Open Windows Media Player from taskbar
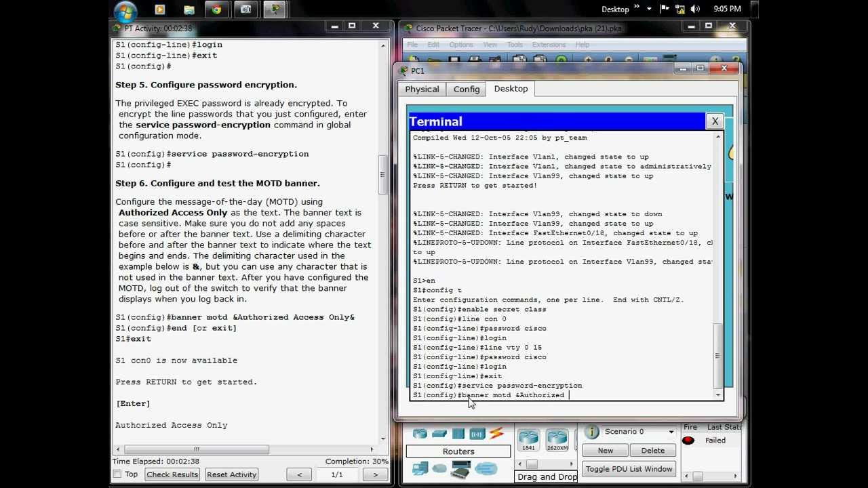The image size is (868, 488). (x=160, y=9)
